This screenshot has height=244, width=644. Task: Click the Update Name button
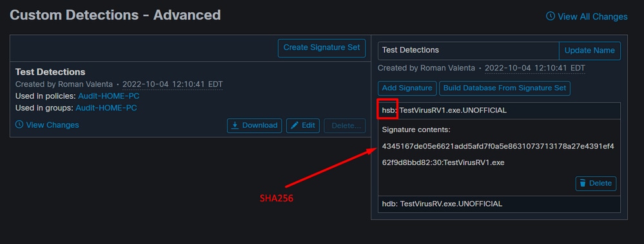point(589,50)
